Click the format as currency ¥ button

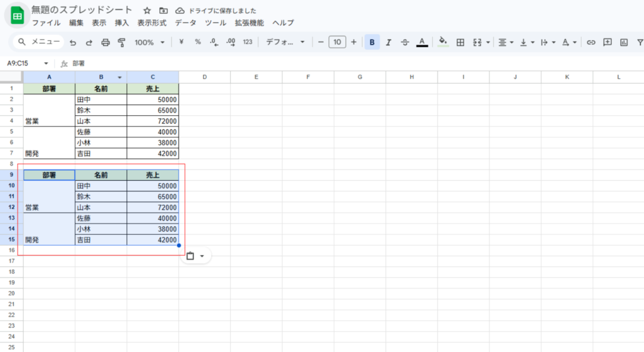tap(181, 42)
